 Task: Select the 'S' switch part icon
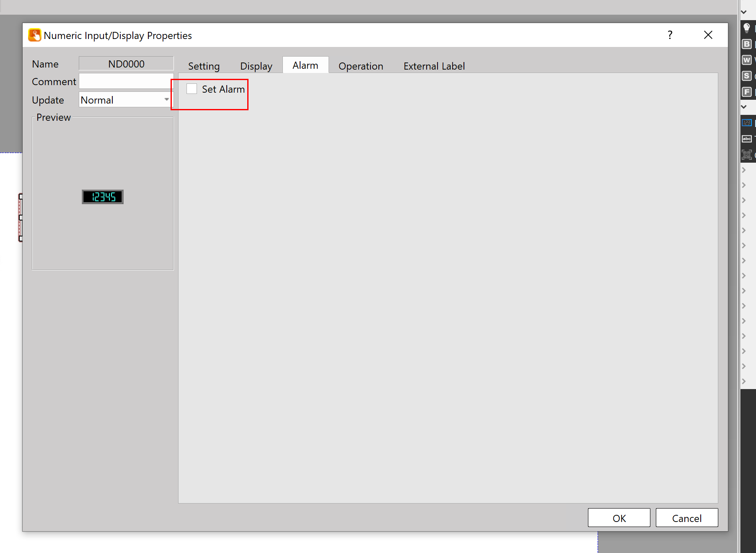(746, 76)
